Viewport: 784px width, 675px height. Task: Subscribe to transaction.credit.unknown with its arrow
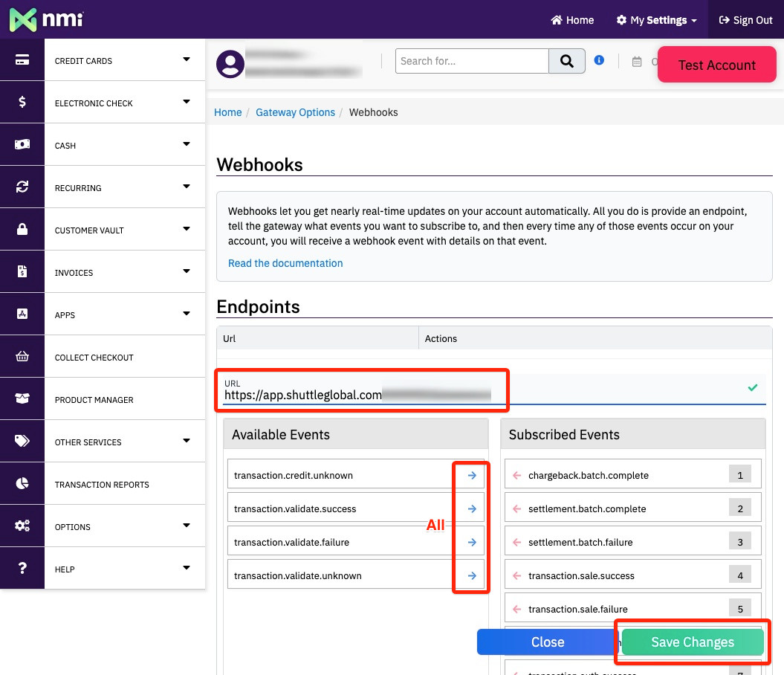[x=471, y=476]
